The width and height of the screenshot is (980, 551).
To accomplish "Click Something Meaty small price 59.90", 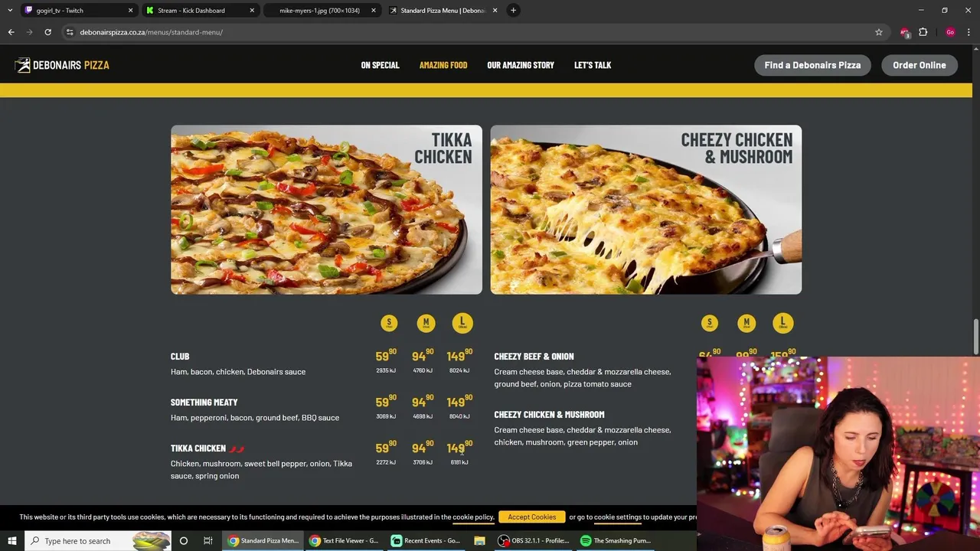I will click(386, 402).
